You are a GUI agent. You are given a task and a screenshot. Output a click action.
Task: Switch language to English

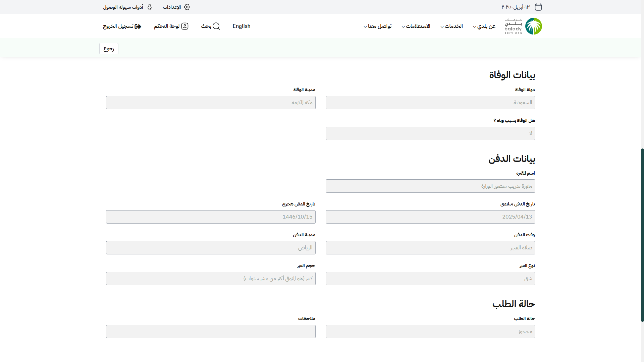coord(241,26)
